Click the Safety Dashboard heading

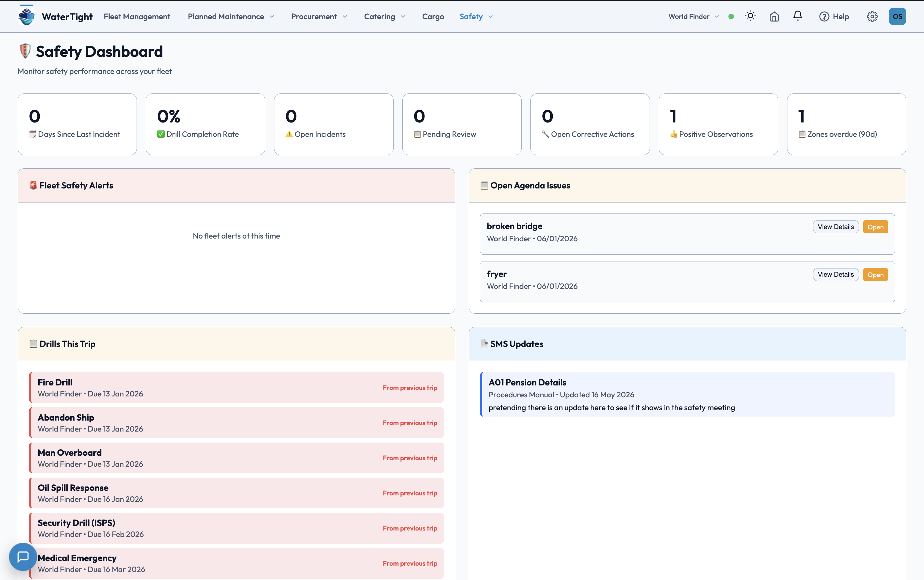coord(99,51)
